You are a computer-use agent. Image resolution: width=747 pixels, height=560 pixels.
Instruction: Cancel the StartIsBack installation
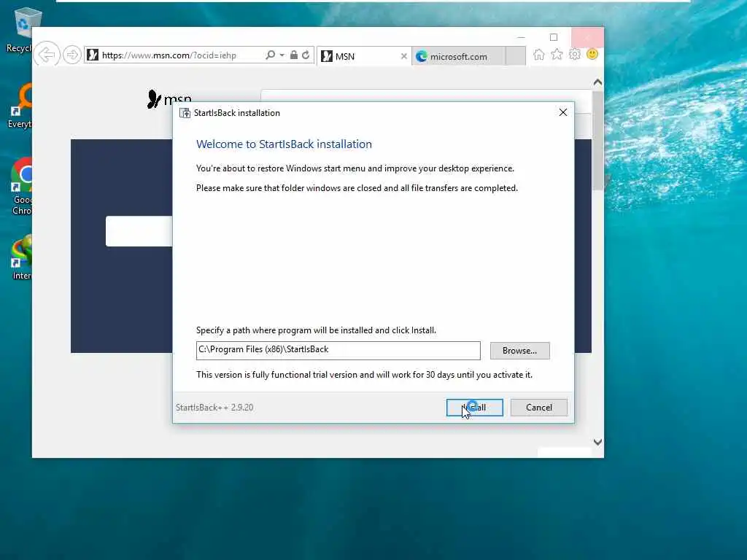[539, 407]
